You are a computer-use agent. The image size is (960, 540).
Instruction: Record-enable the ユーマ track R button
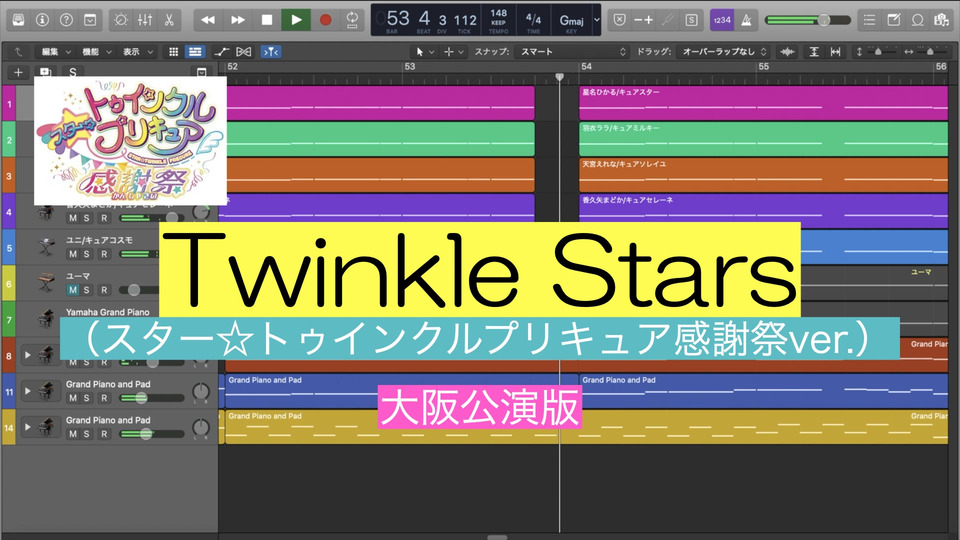click(x=104, y=290)
